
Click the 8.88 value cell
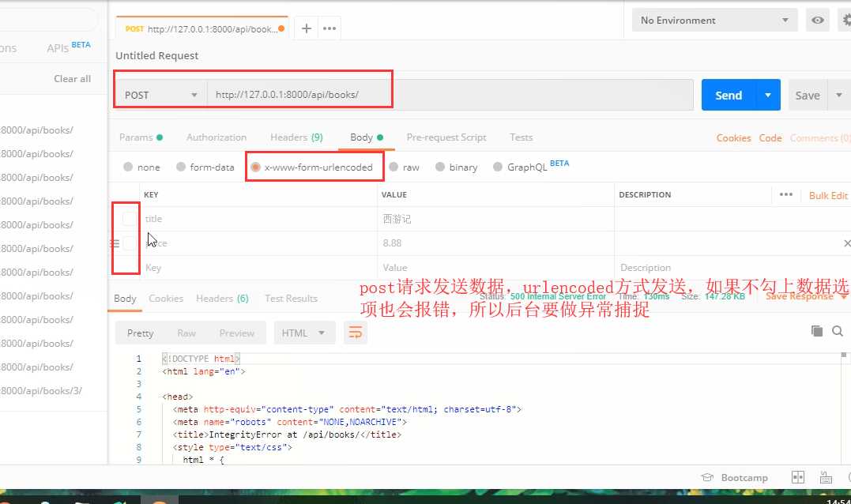(495, 243)
